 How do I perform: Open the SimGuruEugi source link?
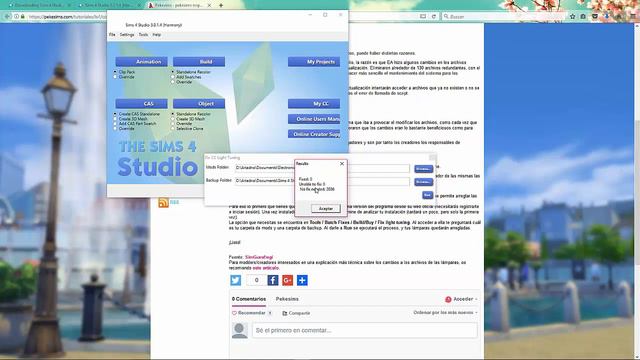click(x=259, y=257)
